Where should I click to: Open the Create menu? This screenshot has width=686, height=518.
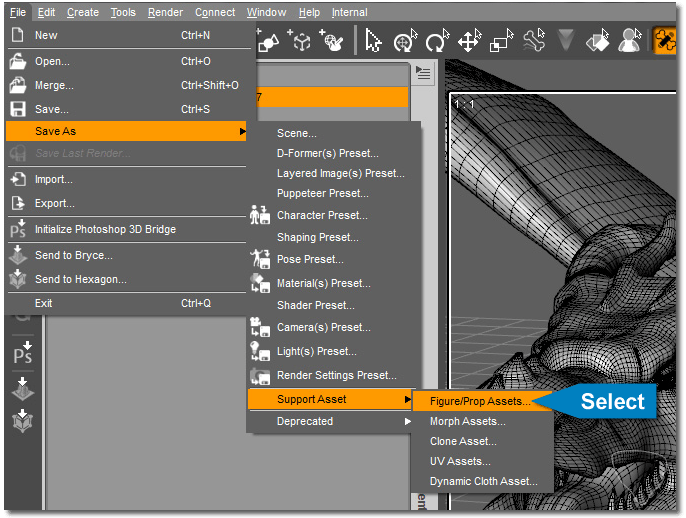pyautogui.click(x=83, y=12)
